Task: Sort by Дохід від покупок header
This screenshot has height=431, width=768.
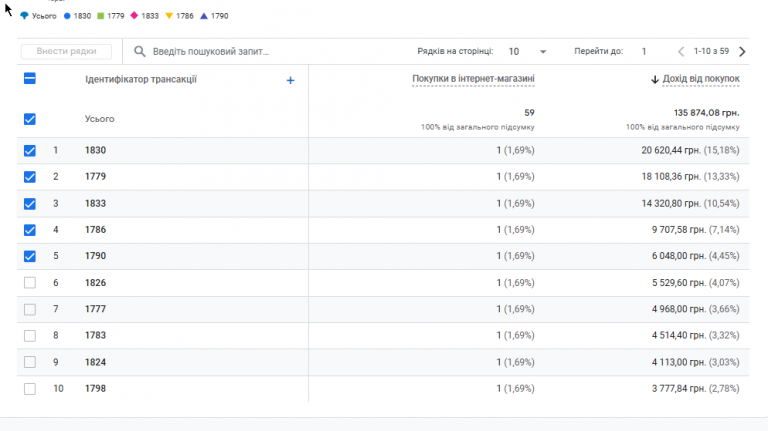Action: tap(701, 79)
